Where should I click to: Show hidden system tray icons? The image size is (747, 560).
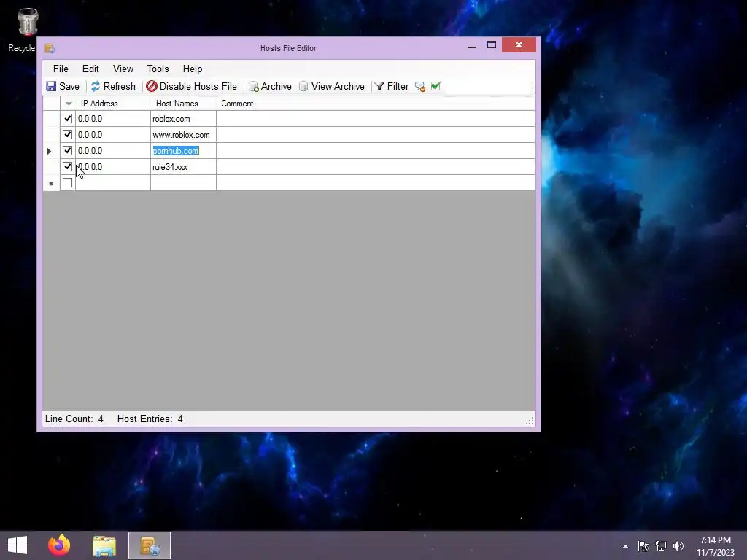625,546
